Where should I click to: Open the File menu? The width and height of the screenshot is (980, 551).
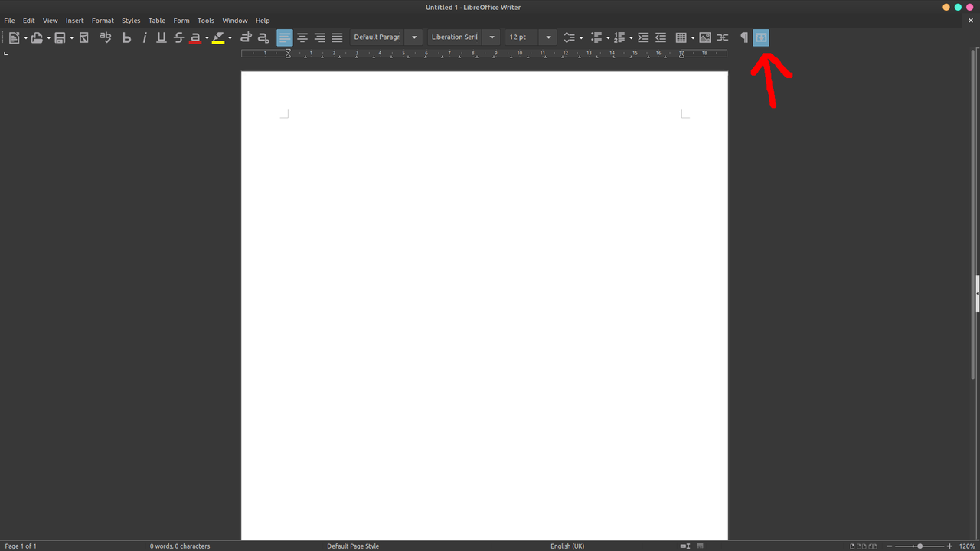9,21
